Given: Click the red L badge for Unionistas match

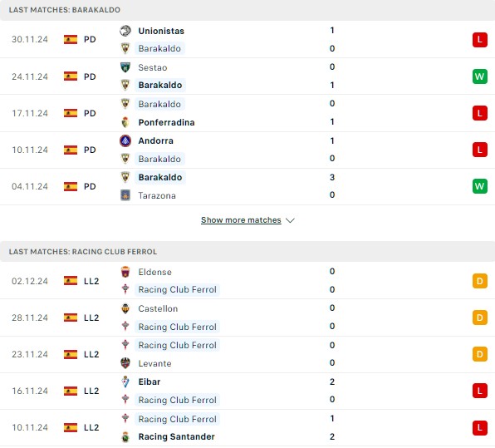Looking at the screenshot, I should click(479, 40).
